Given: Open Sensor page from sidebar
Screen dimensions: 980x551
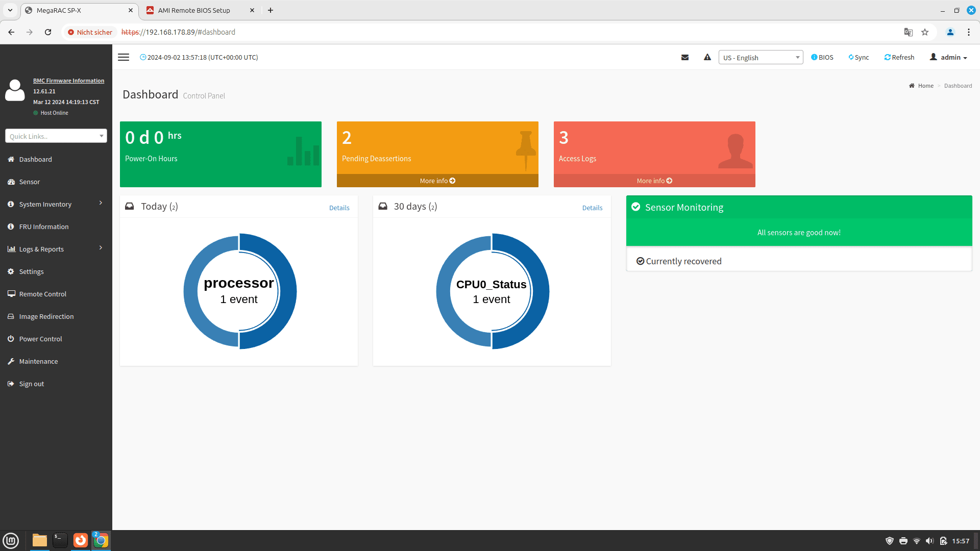Looking at the screenshot, I should pos(30,182).
